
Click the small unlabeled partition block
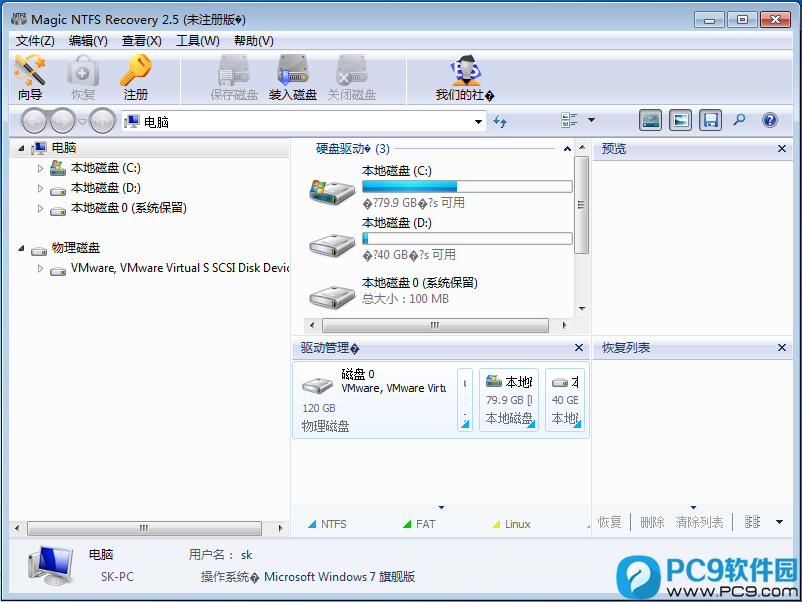(x=464, y=400)
